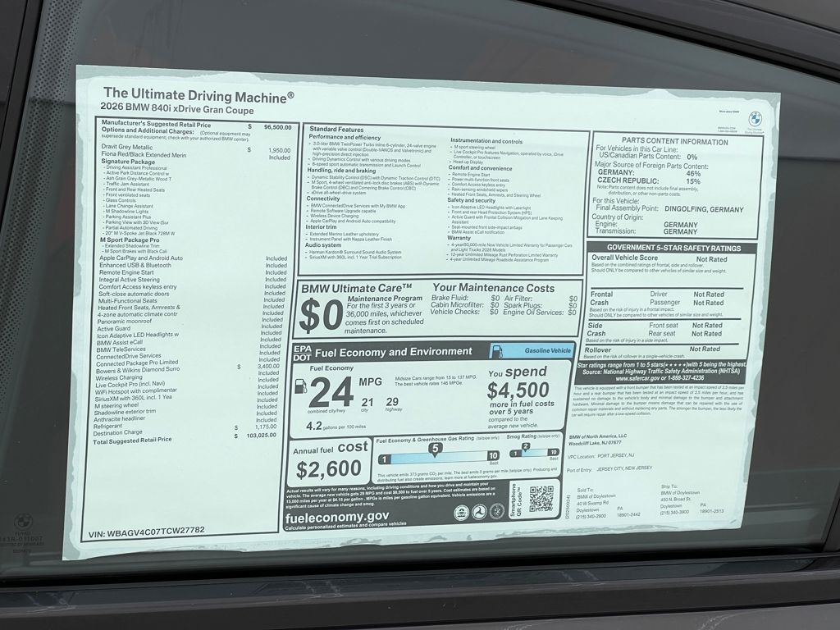Click "DINGOLFING, GERMANY" assembly point
The height and width of the screenshot is (630, 840).
(x=704, y=209)
